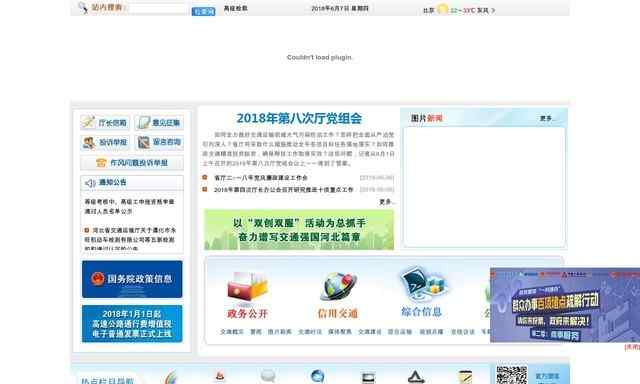Click the magnifier icon beside 站内搜索
640x384 pixels.
[x=83, y=8]
